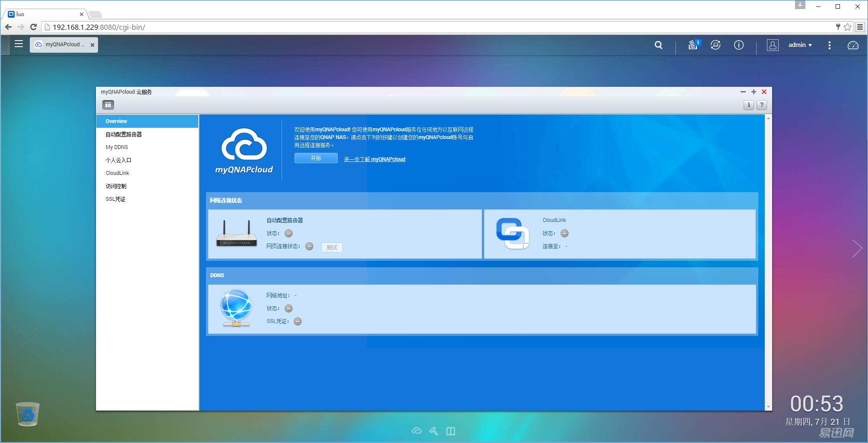The width and height of the screenshot is (868, 443).
Task: Open SSL凭证 in the sidebar
Action: click(x=147, y=199)
